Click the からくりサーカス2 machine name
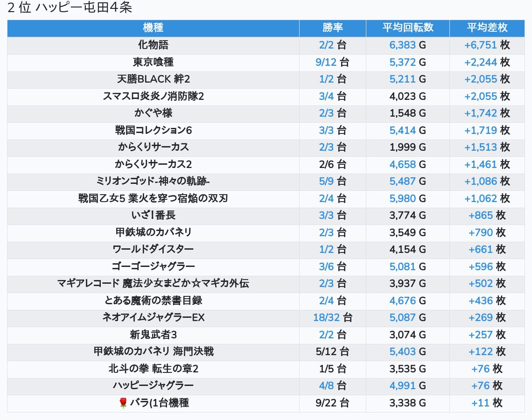This screenshot has width=532, height=420. (x=153, y=165)
